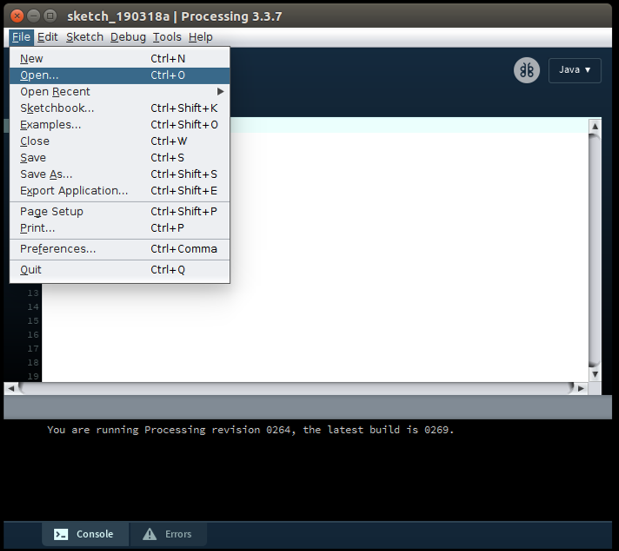Open Preferences... menu item
The width and height of the screenshot is (619, 551).
click(x=120, y=249)
